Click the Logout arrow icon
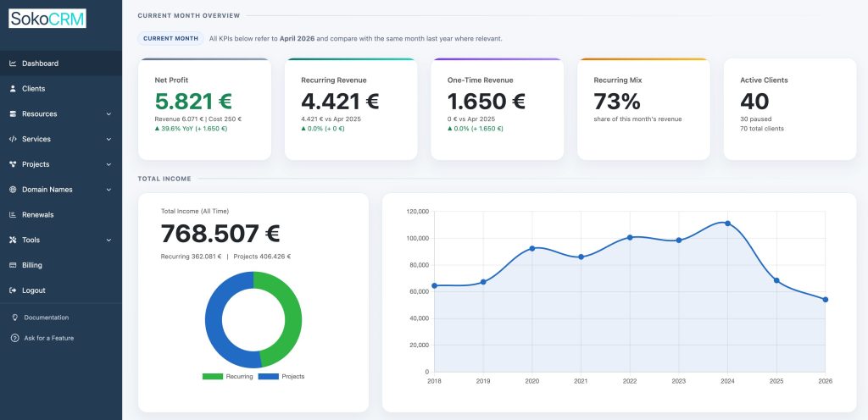868x420 pixels. tap(13, 290)
